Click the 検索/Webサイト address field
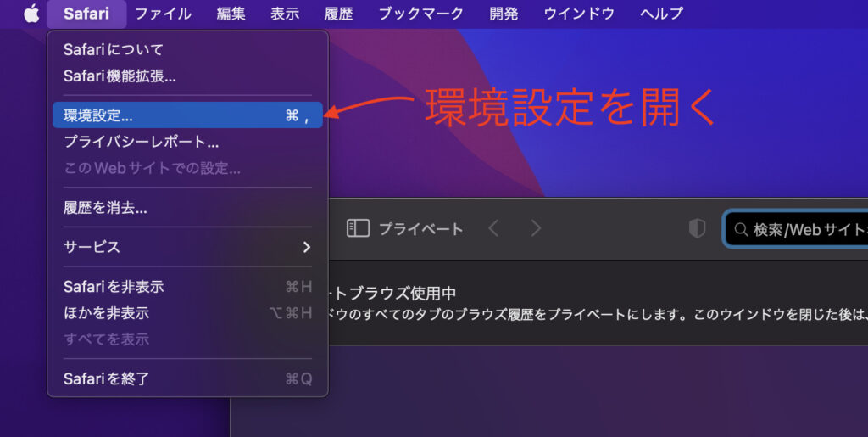 (796, 229)
